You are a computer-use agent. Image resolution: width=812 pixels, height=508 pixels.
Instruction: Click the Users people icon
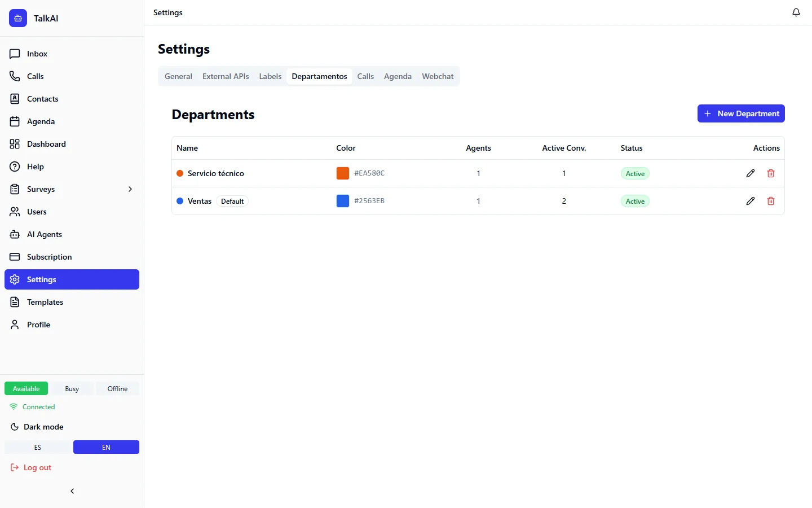tap(15, 212)
